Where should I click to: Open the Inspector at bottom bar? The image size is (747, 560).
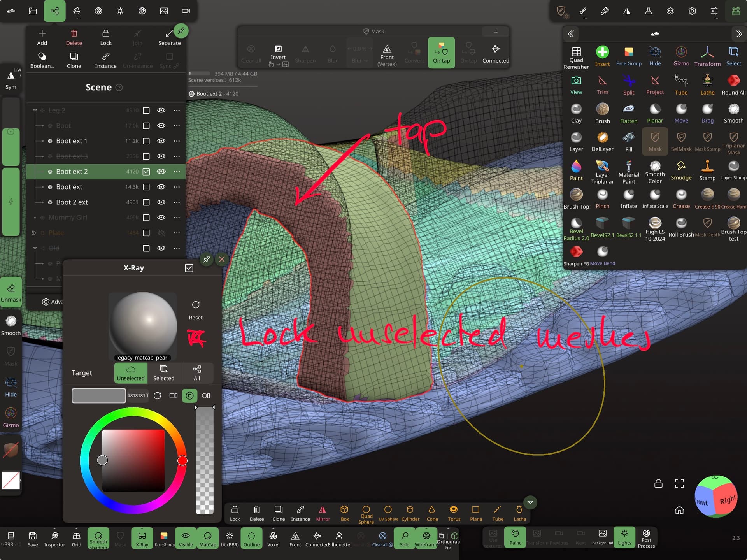pyautogui.click(x=54, y=539)
